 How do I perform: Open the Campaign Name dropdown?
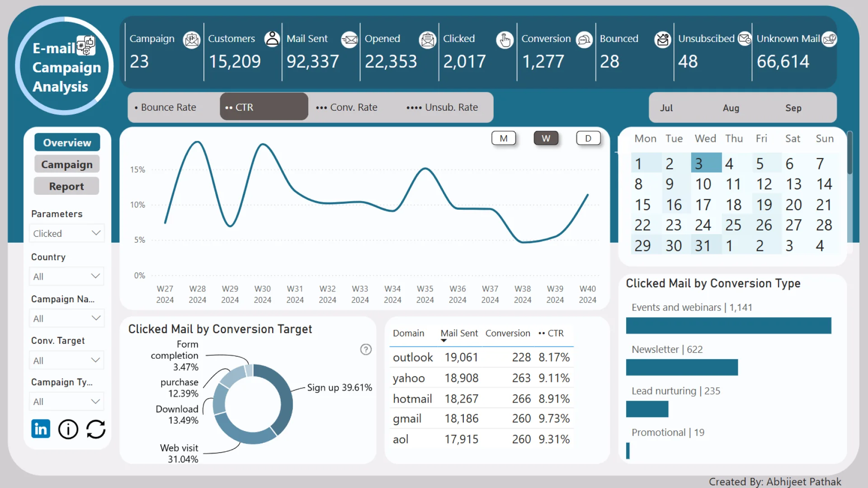[x=66, y=318]
